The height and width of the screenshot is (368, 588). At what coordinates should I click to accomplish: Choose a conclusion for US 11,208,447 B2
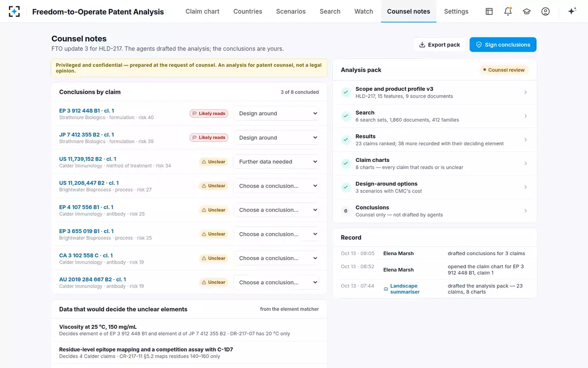click(276, 186)
